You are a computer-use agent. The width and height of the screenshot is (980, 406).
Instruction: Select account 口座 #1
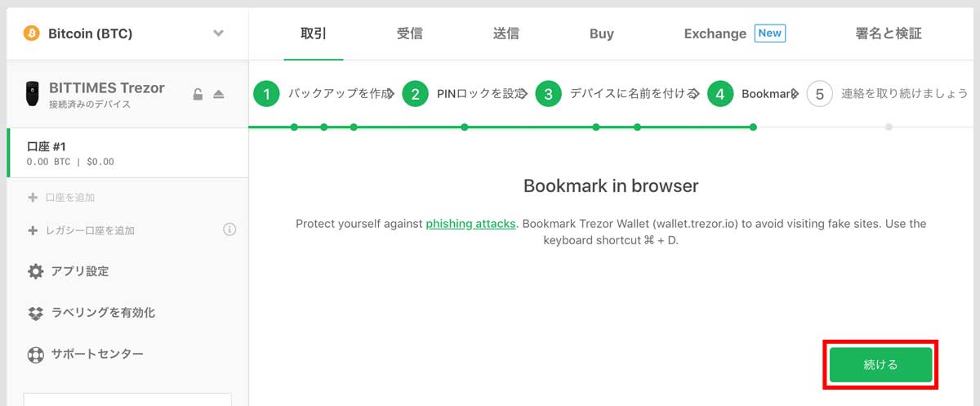(x=127, y=153)
